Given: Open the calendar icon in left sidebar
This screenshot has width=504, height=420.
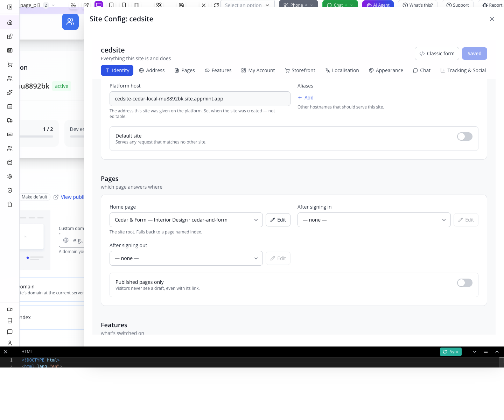Looking at the screenshot, I should point(10,106).
